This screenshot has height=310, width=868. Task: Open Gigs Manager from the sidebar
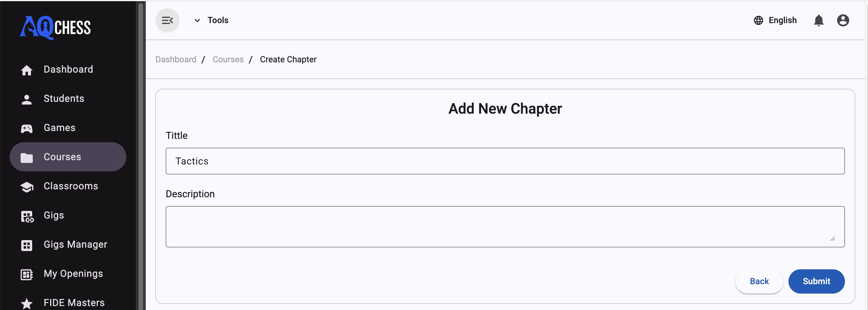[75, 245]
